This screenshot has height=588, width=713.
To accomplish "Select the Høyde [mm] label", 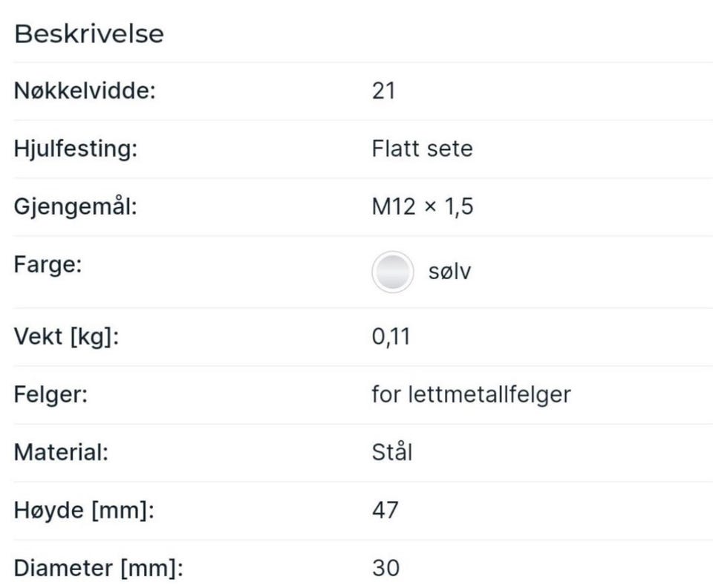I will (x=84, y=511).
